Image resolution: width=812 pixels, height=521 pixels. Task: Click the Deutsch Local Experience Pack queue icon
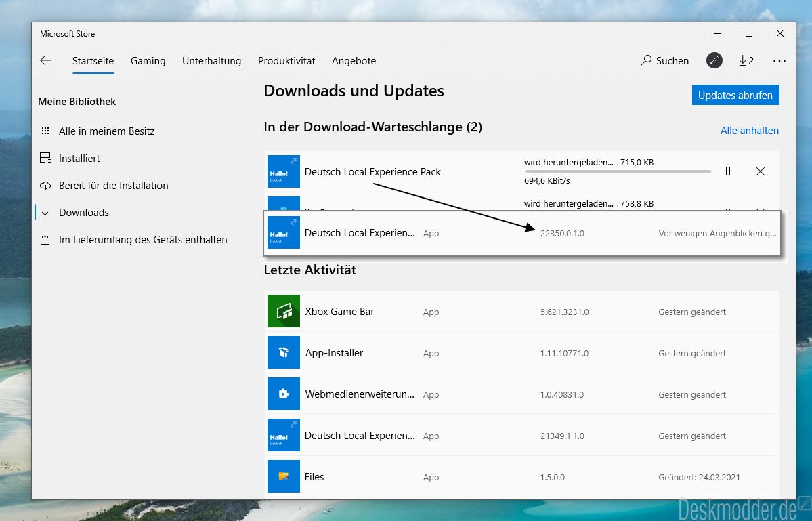tap(283, 171)
